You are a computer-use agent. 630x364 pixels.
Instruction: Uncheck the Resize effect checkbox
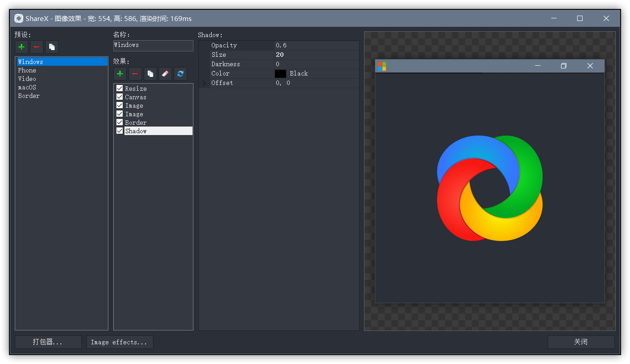click(x=120, y=89)
